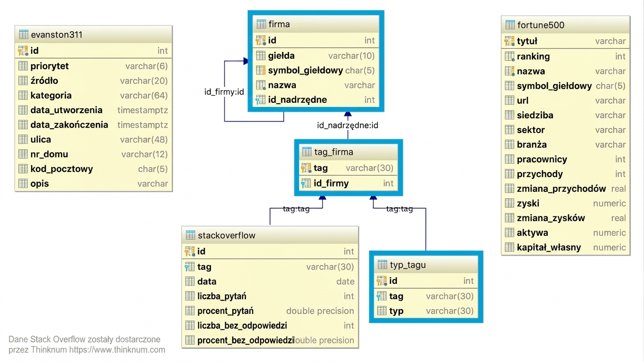
Task: Select the przychody column name
Action: (x=540, y=174)
